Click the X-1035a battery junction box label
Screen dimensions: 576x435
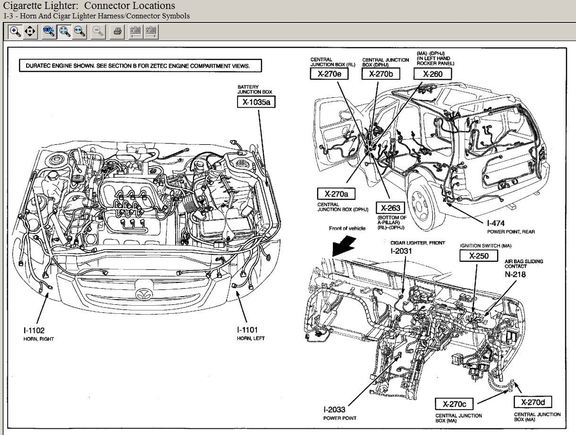tap(256, 102)
